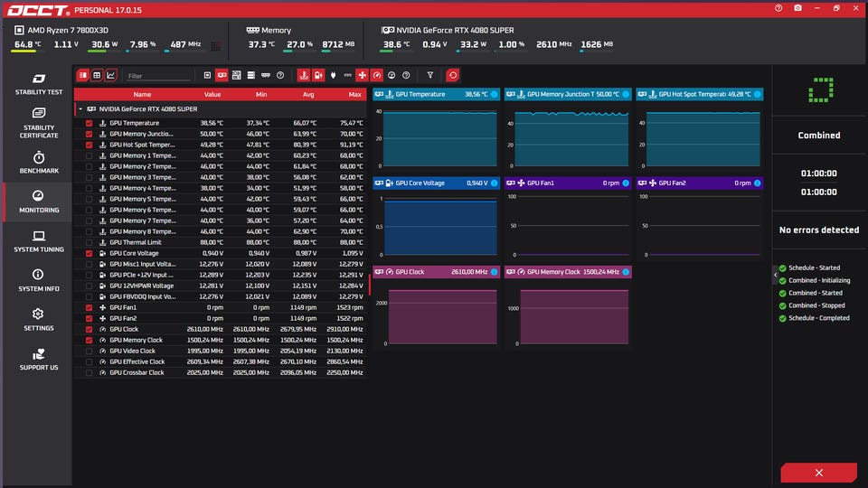The image size is (868, 488).
Task: Sort table by Min column header
Action: (261, 95)
